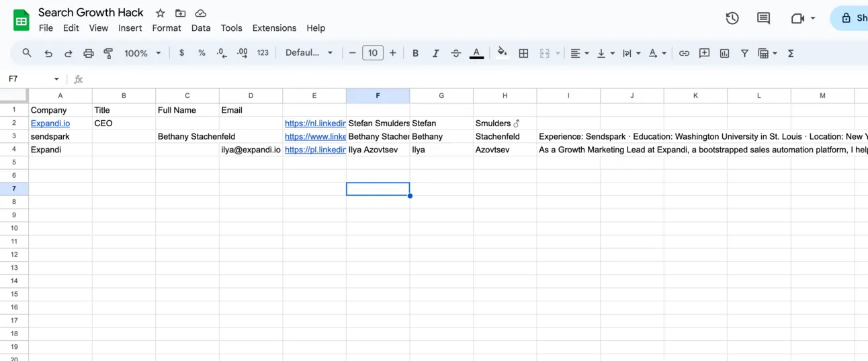The image size is (868, 361).
Task: Open the Extensions menu
Action: 274,28
